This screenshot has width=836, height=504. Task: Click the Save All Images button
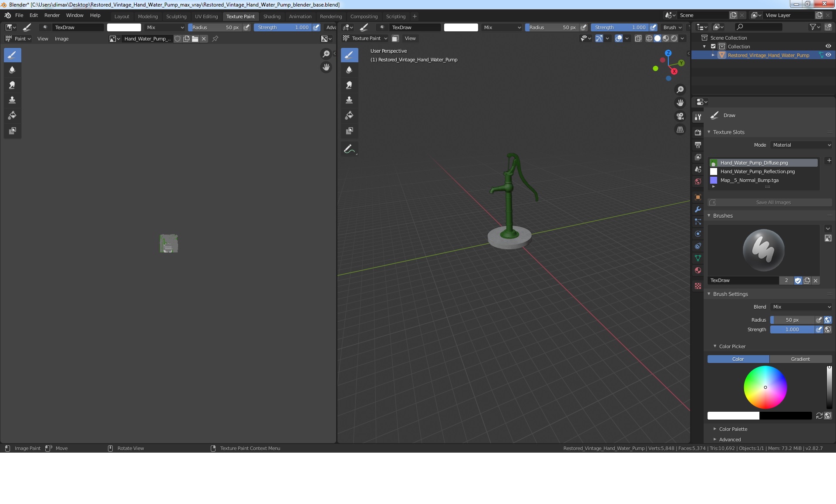[x=770, y=202]
